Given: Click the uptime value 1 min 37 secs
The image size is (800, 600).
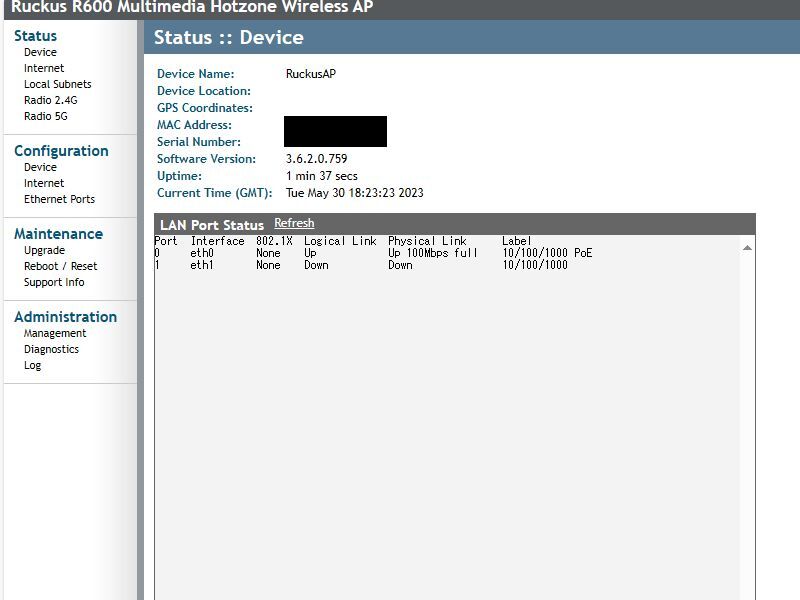Looking at the screenshot, I should click(321, 176).
